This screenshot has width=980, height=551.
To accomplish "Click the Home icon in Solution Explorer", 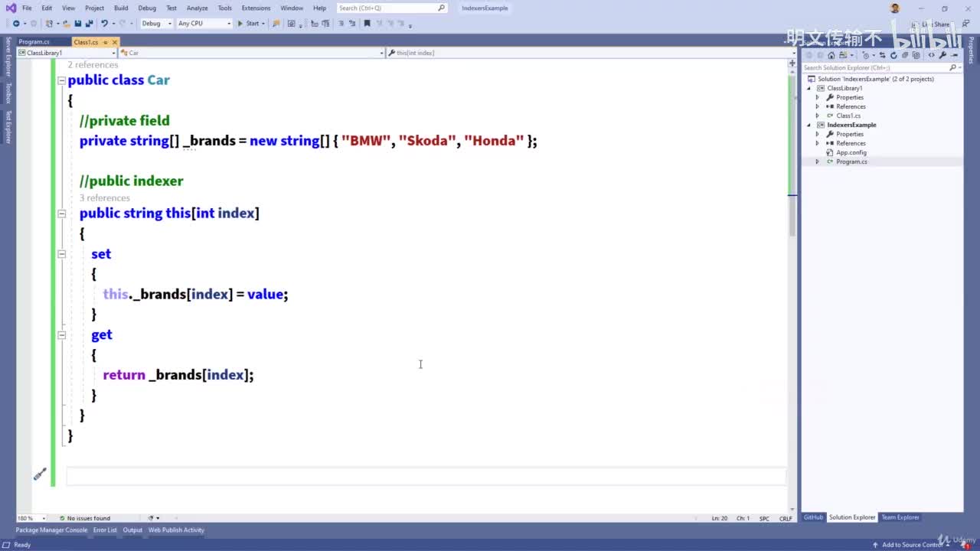I will tap(831, 55).
